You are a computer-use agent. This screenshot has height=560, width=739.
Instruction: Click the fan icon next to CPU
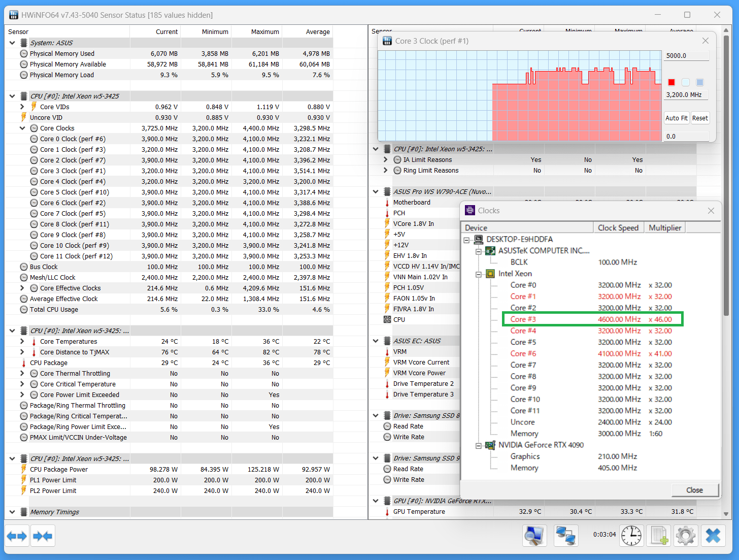pyautogui.click(x=387, y=319)
